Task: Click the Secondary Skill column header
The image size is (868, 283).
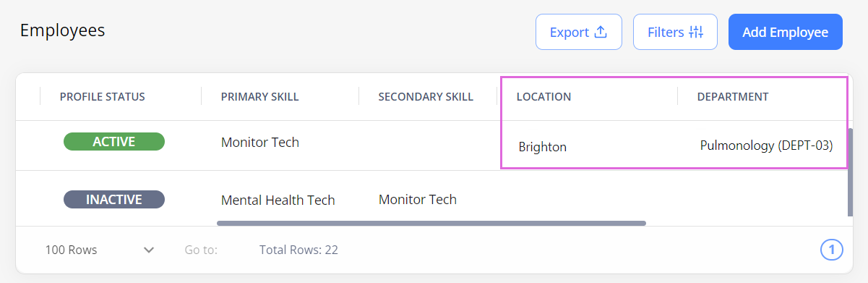Action: pyautogui.click(x=426, y=97)
